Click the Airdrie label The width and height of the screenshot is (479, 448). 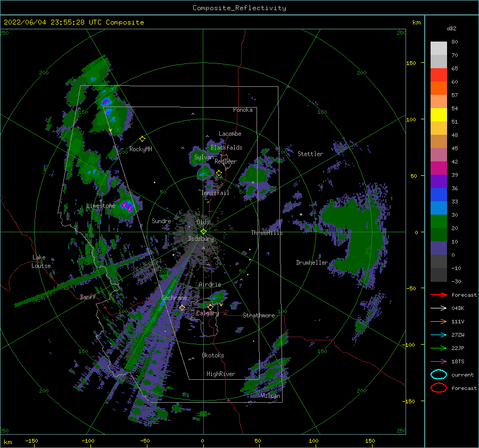[210, 284]
